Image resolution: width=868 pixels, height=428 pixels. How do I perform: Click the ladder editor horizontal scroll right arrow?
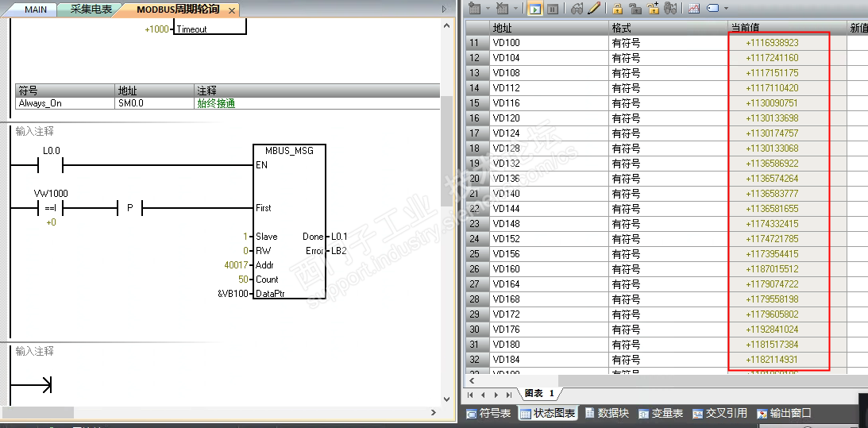[x=434, y=412]
